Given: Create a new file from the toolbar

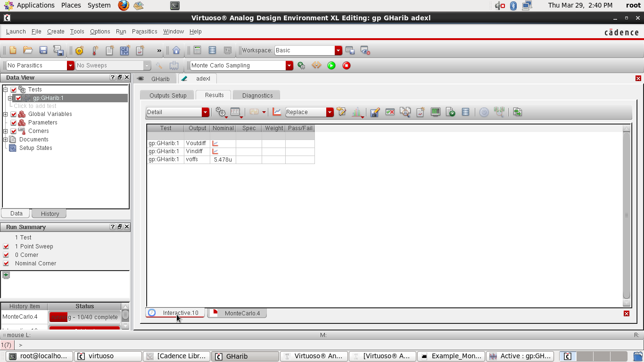Looking at the screenshot, I should tap(13, 50).
